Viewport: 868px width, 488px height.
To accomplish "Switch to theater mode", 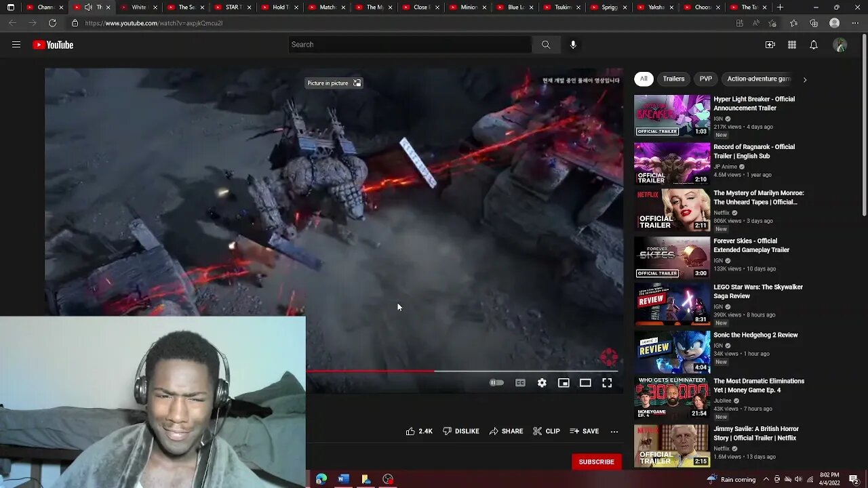I will [x=585, y=383].
